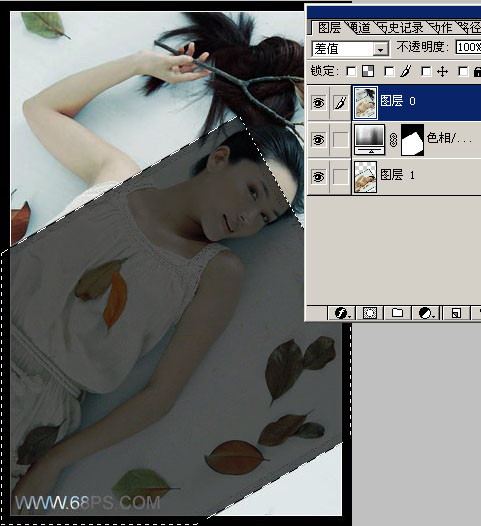Select the 图层 1 layer thumbnail
Screen dimensions: 481x526
point(365,176)
